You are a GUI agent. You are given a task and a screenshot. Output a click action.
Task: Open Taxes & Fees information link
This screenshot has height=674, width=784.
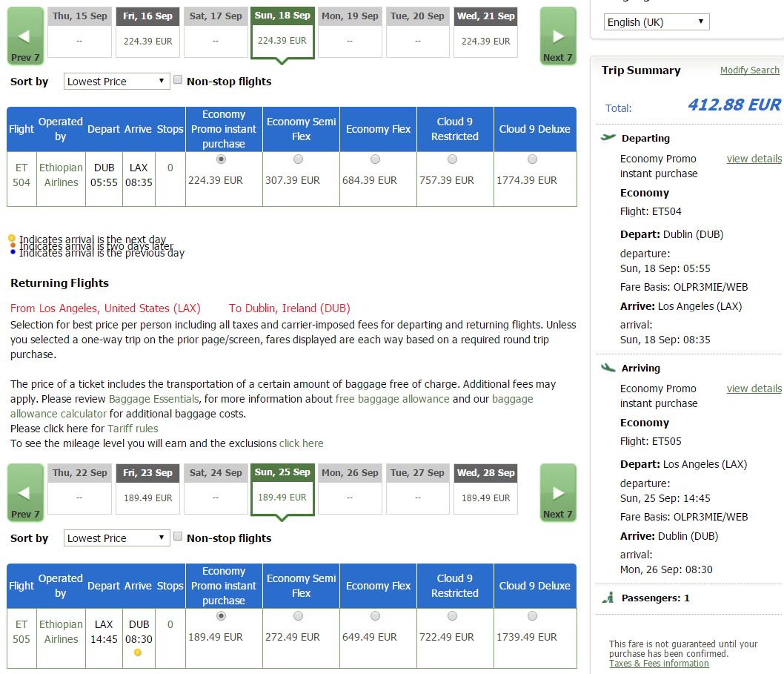pos(659,664)
